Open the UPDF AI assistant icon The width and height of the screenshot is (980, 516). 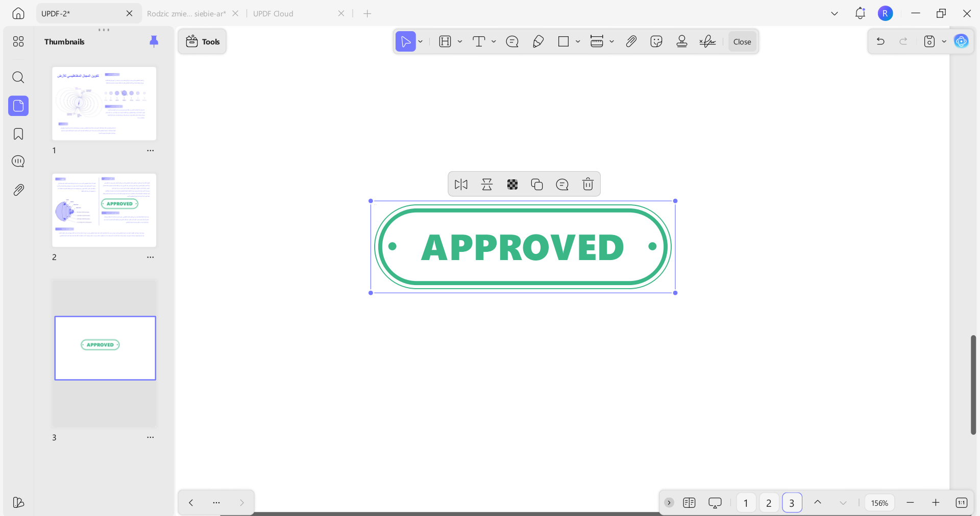(962, 41)
